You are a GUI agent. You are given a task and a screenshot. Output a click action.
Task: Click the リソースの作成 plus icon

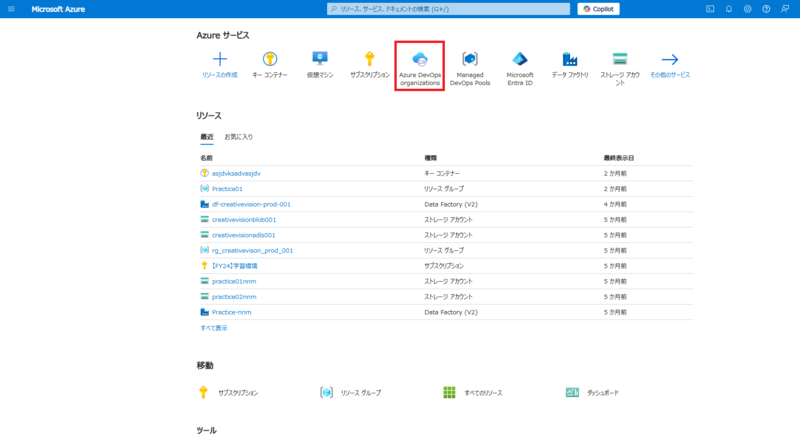coord(220,59)
